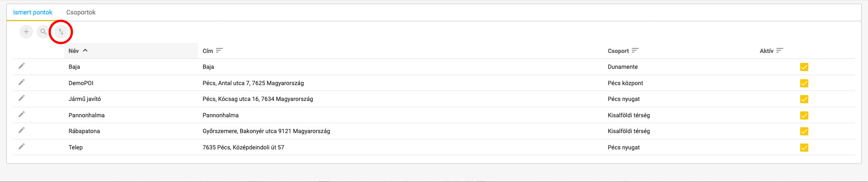Toggle Név column sort arrow
This screenshot has width=868, height=182.
(85, 51)
